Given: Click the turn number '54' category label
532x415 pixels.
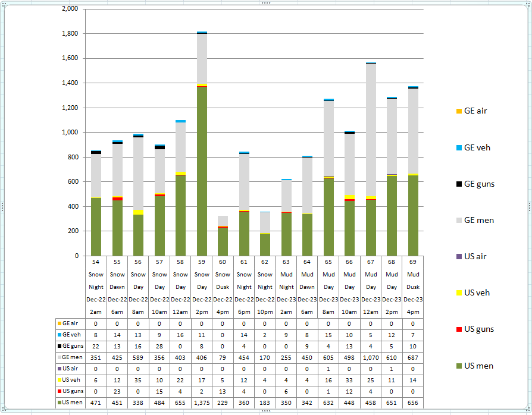Looking at the screenshot, I should [x=96, y=262].
